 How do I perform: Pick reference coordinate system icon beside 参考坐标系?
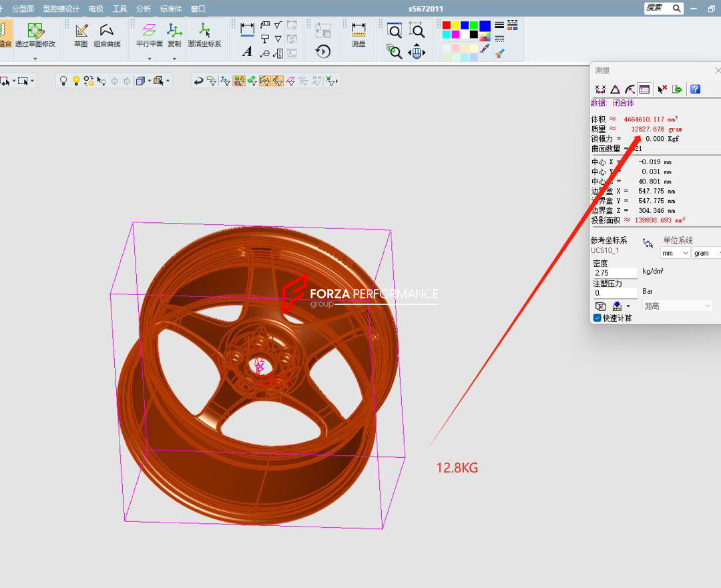(x=648, y=244)
